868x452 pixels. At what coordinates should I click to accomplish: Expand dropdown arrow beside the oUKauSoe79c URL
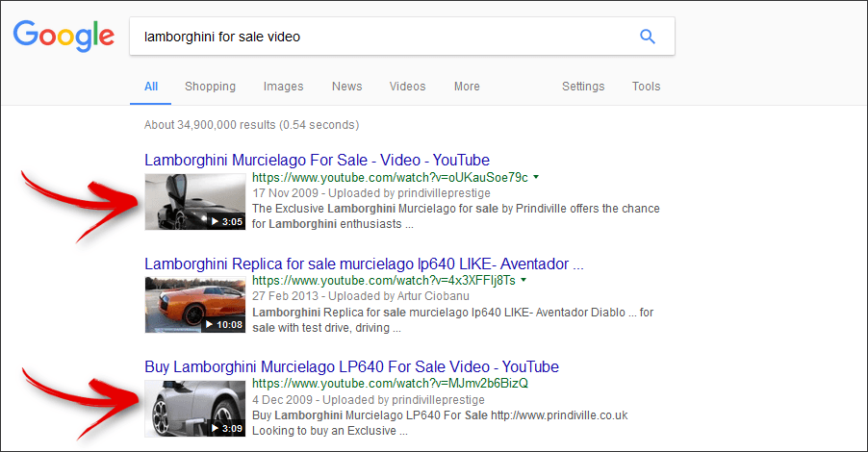pyautogui.click(x=536, y=178)
